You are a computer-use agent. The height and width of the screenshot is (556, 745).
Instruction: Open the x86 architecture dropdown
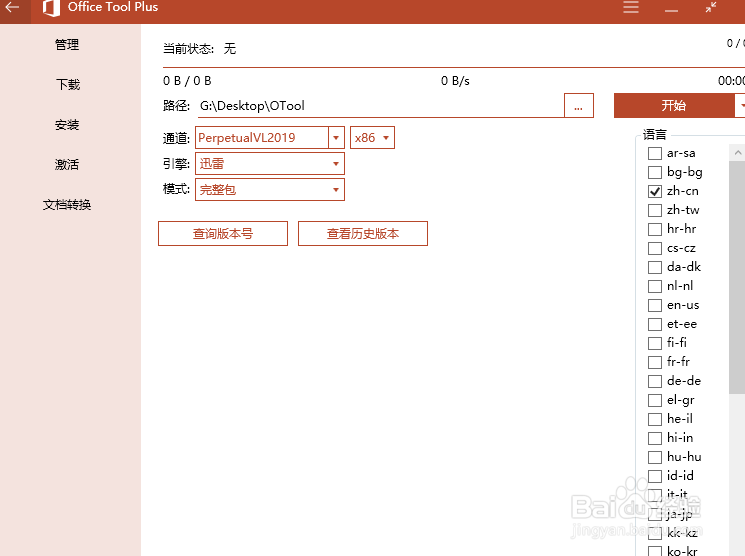(x=372, y=138)
